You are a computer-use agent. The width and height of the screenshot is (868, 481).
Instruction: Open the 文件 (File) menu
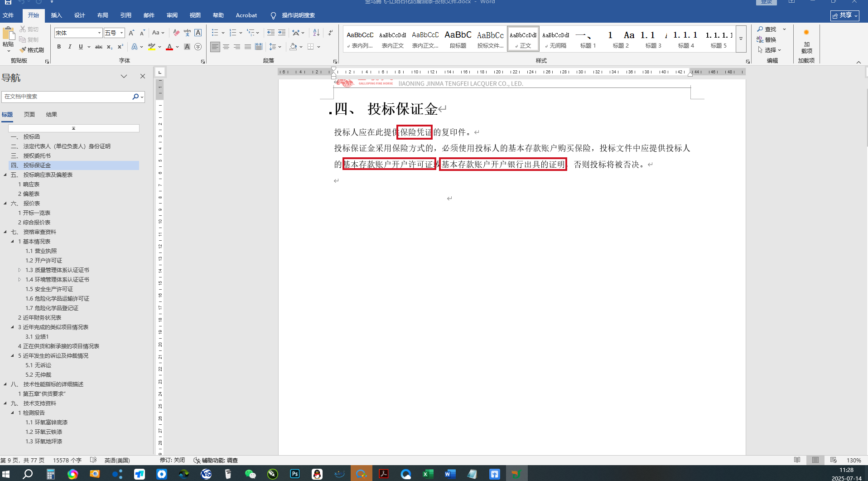(x=8, y=15)
